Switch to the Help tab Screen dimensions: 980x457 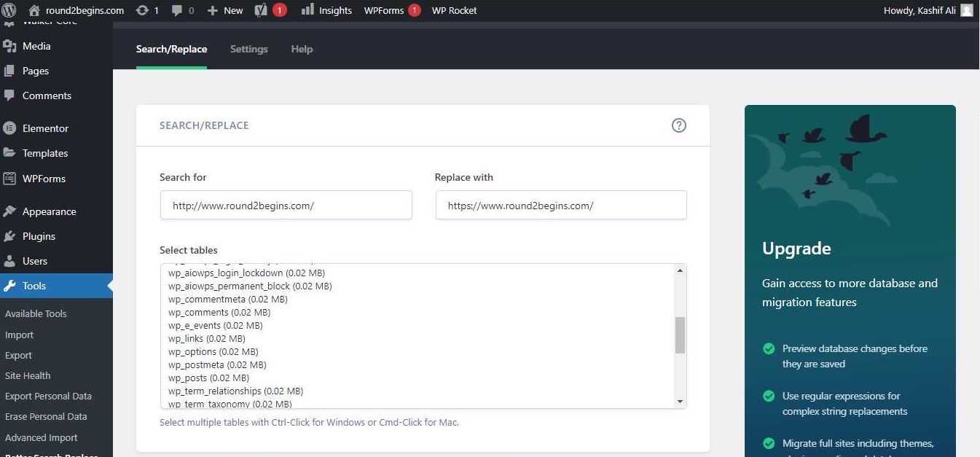pos(302,49)
